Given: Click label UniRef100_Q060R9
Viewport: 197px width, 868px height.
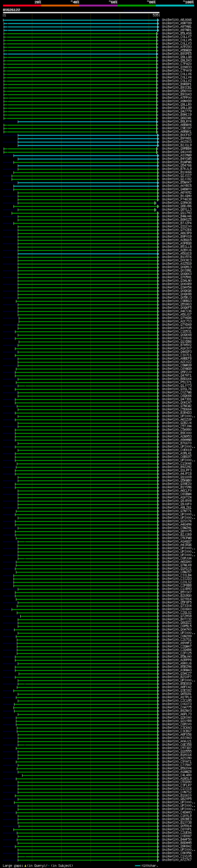Looking at the screenshot, I should point(177,284).
